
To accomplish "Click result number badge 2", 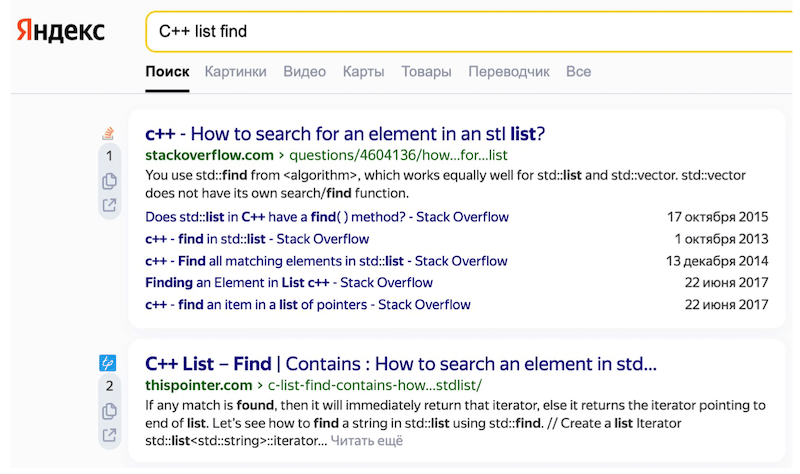I will tap(109, 386).
